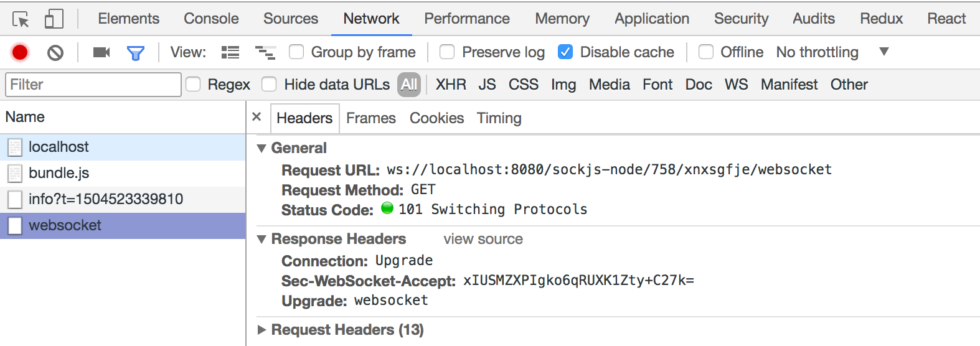The image size is (980, 346).
Task: Click the capture screenshots camera icon
Action: (101, 52)
